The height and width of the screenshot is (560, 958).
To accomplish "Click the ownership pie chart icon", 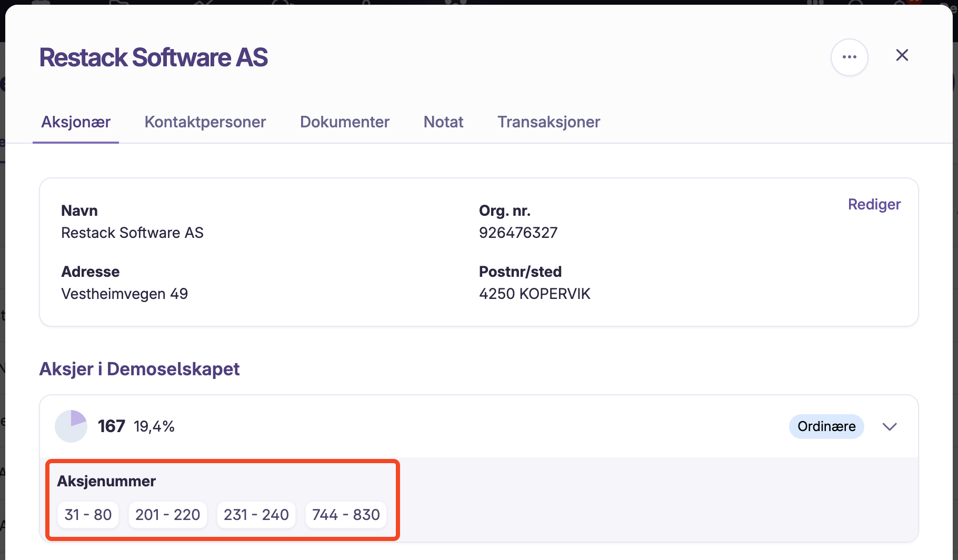I will (71, 426).
